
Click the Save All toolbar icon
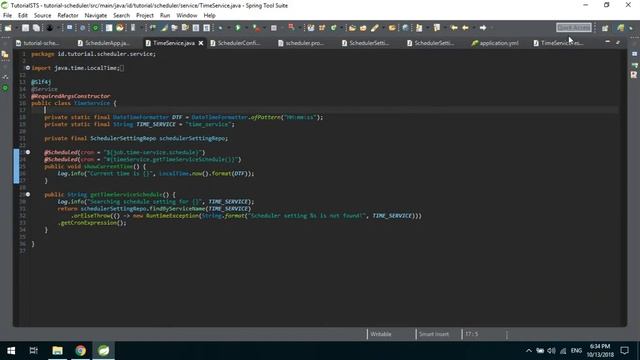tap(36, 28)
